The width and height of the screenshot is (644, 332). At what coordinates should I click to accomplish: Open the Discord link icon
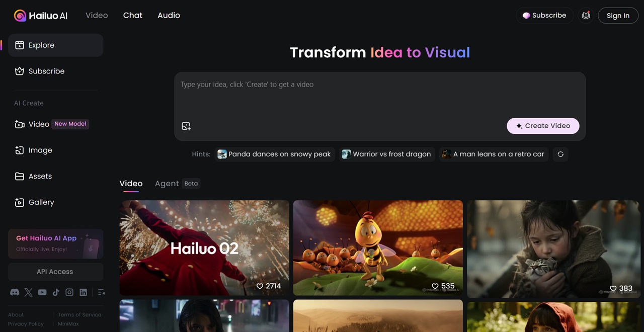(x=15, y=292)
